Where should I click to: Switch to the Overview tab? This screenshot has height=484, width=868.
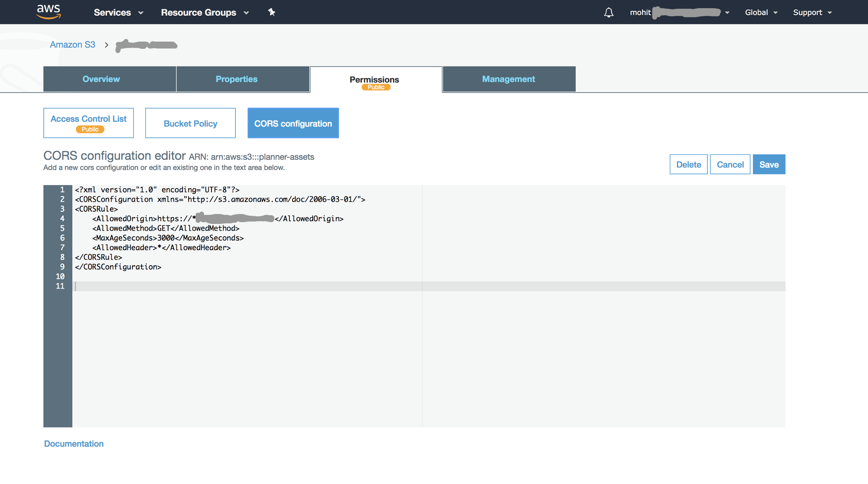coord(110,79)
